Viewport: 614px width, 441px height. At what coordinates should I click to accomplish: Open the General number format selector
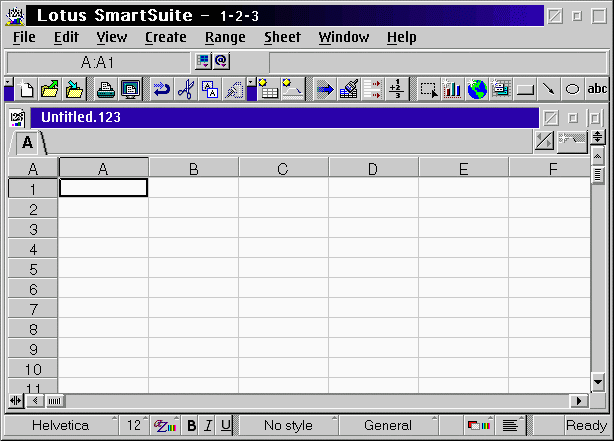coord(388,425)
